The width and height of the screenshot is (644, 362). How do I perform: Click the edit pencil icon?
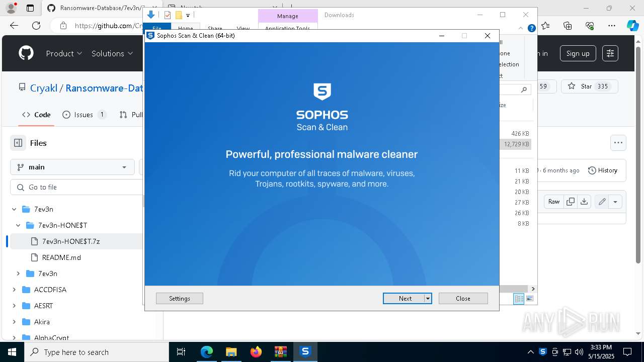coord(602,202)
